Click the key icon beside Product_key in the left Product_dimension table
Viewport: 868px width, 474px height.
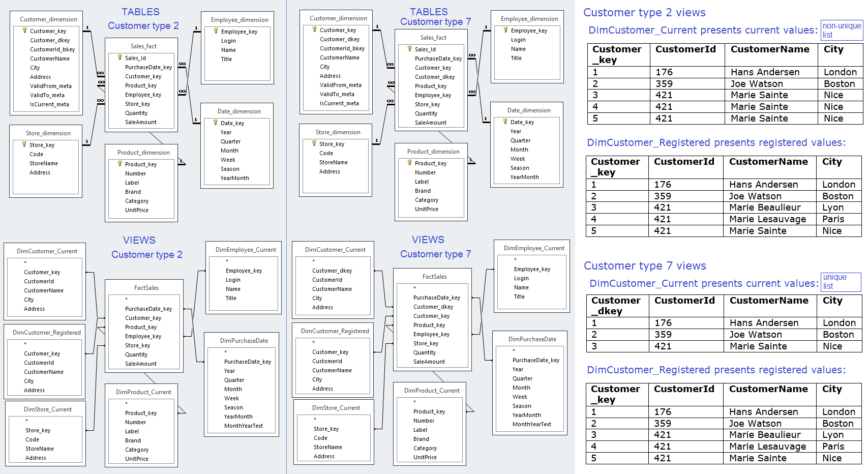point(119,164)
